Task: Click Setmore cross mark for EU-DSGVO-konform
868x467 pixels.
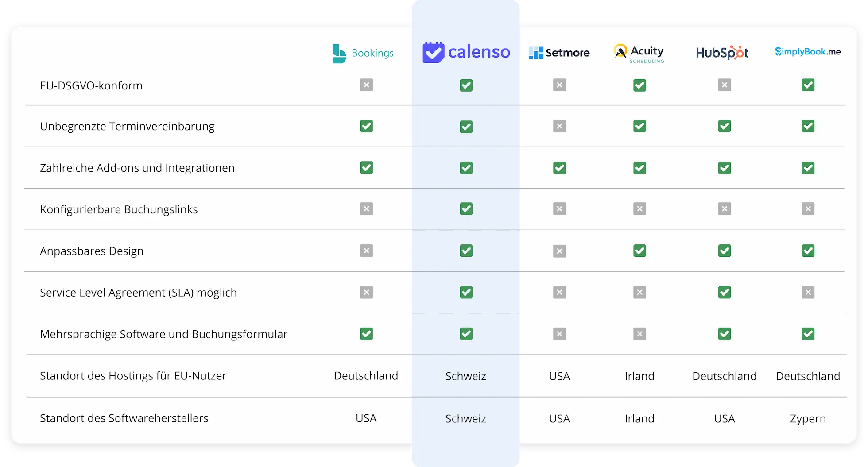Action: [559, 85]
